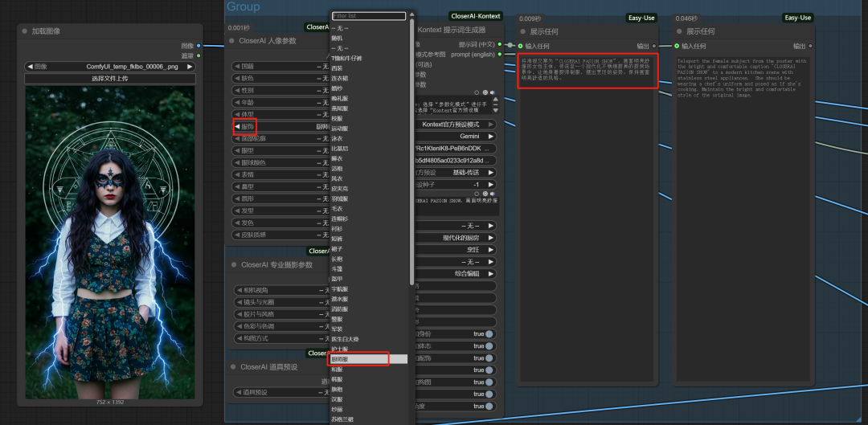Click the CloserAI-Kontext node badge

[476, 17]
